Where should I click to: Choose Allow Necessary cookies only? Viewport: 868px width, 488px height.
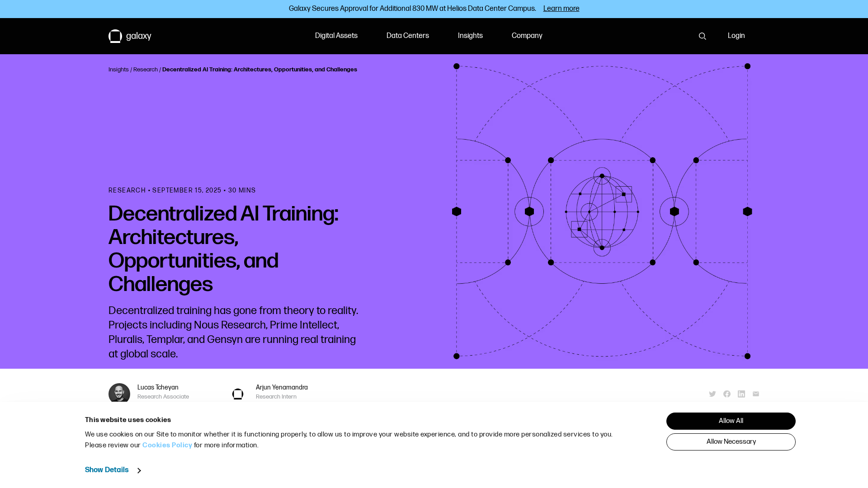731,442
